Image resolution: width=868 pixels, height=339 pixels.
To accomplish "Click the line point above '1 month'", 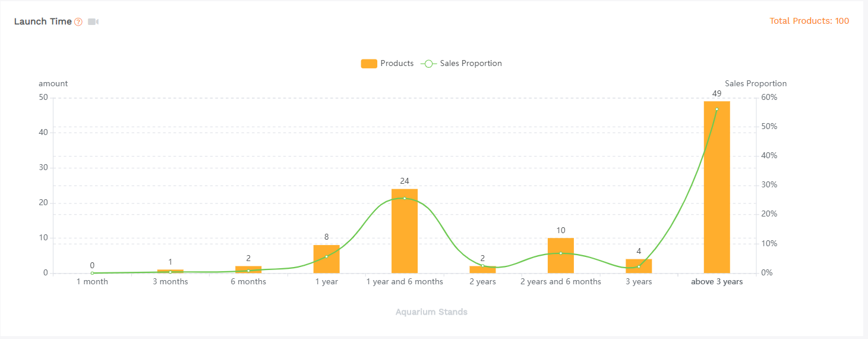I will [92, 273].
